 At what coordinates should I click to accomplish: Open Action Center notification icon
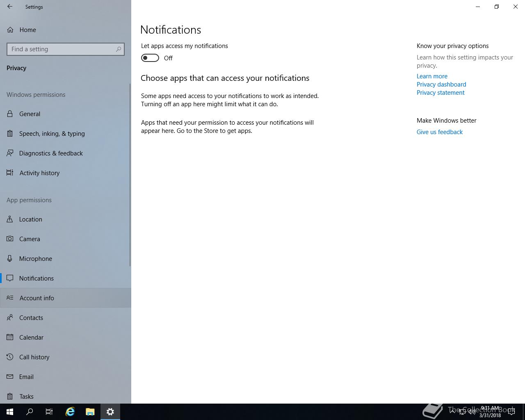coord(511,412)
